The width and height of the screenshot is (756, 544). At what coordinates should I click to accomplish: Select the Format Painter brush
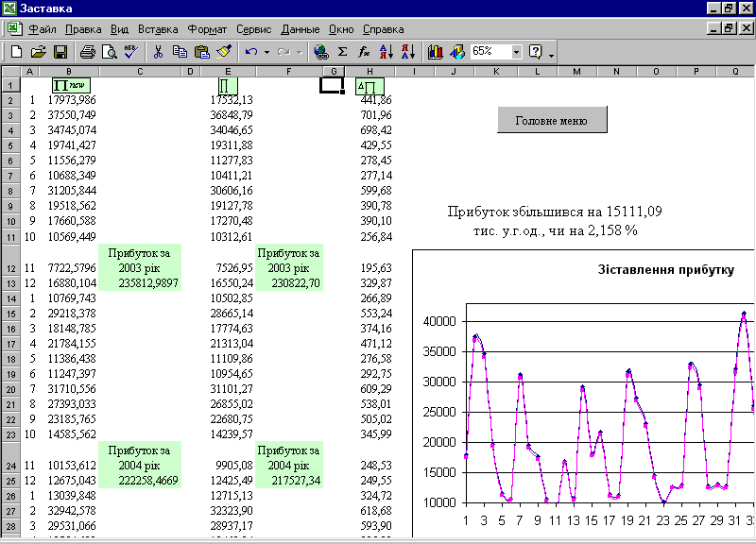click(223, 52)
